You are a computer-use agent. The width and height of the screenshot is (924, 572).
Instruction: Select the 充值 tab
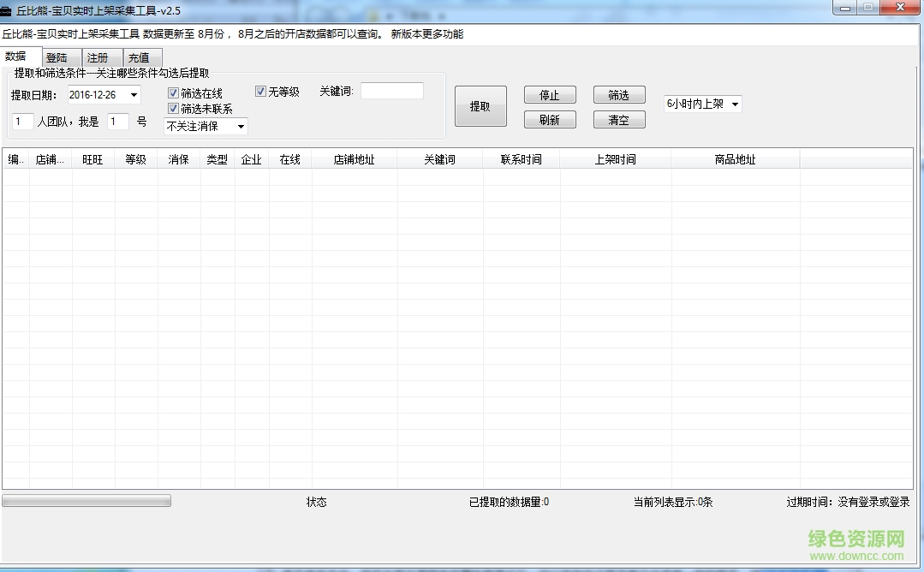tap(142, 56)
